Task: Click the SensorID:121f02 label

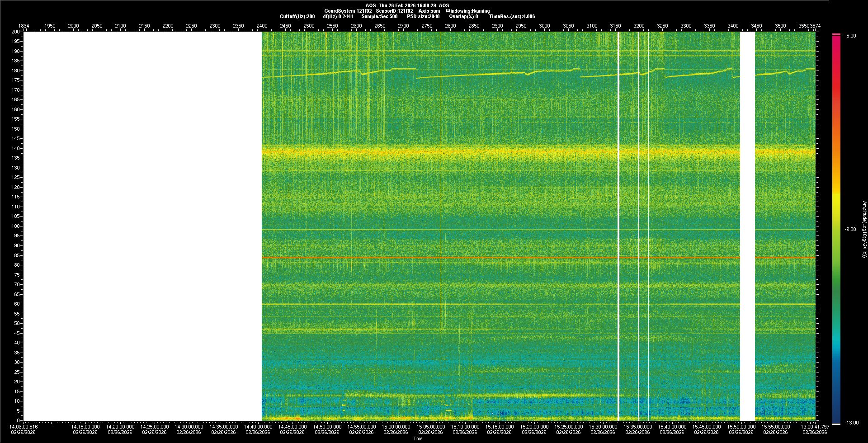Action: tap(394, 11)
